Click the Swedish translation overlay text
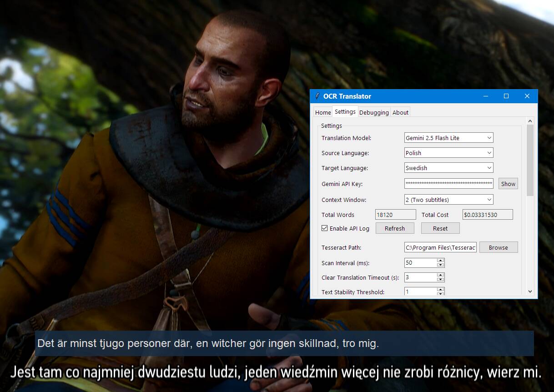This screenshot has width=554, height=392. [x=208, y=343]
